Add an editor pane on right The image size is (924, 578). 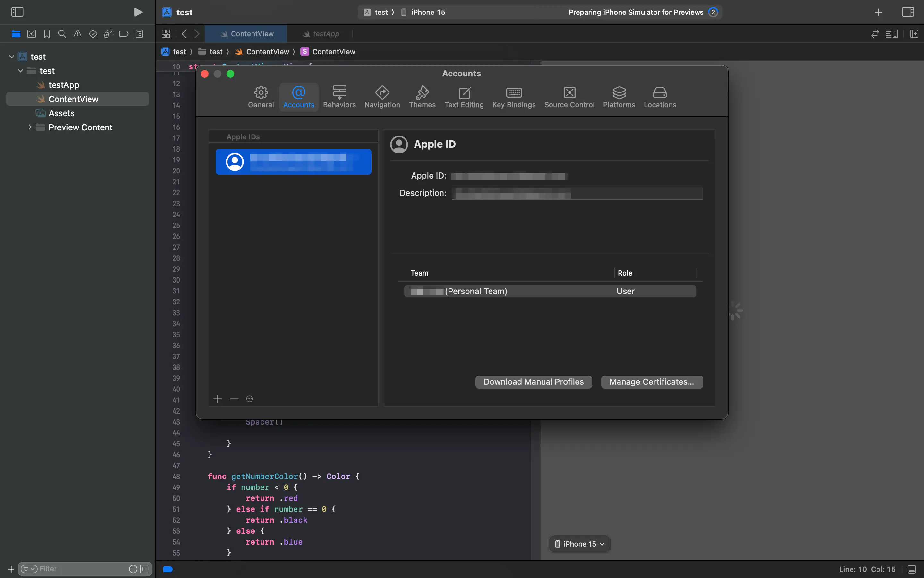(914, 34)
